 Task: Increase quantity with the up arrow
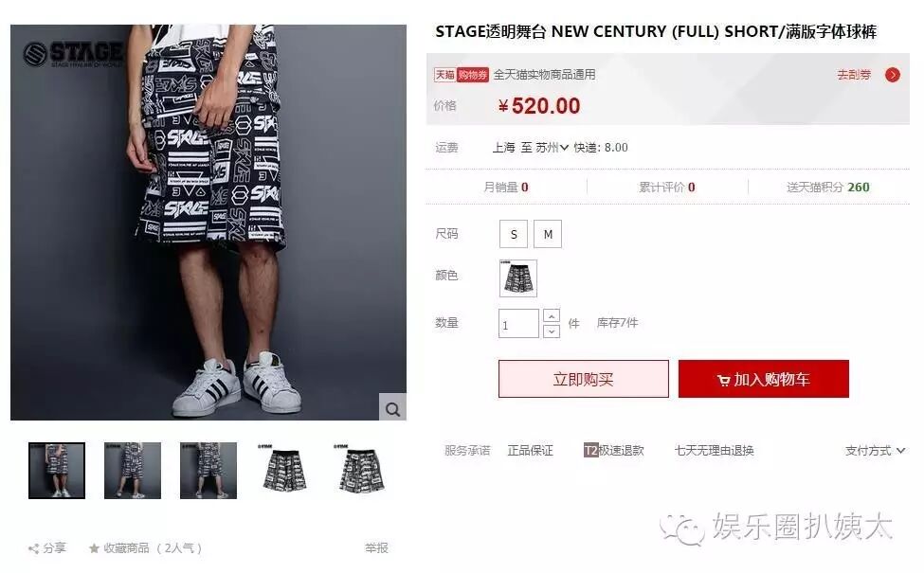pyautogui.click(x=551, y=315)
